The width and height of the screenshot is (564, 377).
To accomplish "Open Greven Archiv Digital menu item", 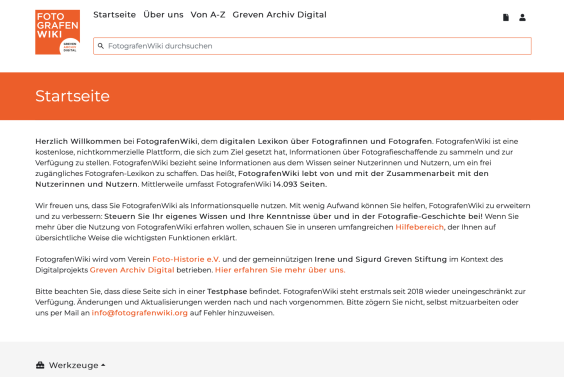I will click(x=279, y=15).
